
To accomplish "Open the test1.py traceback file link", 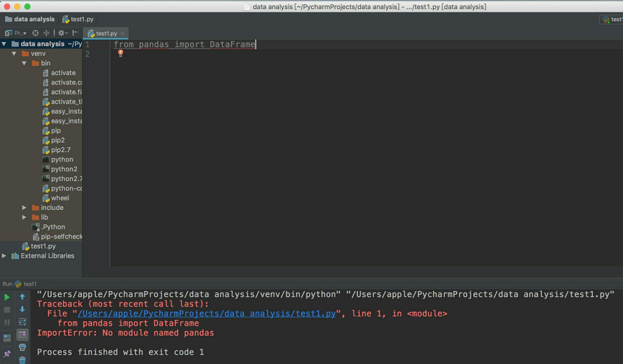I will click(206, 313).
